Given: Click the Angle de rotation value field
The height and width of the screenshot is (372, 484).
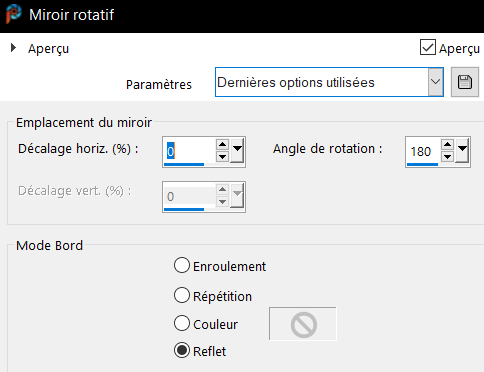Looking at the screenshot, I should pyautogui.click(x=423, y=151).
